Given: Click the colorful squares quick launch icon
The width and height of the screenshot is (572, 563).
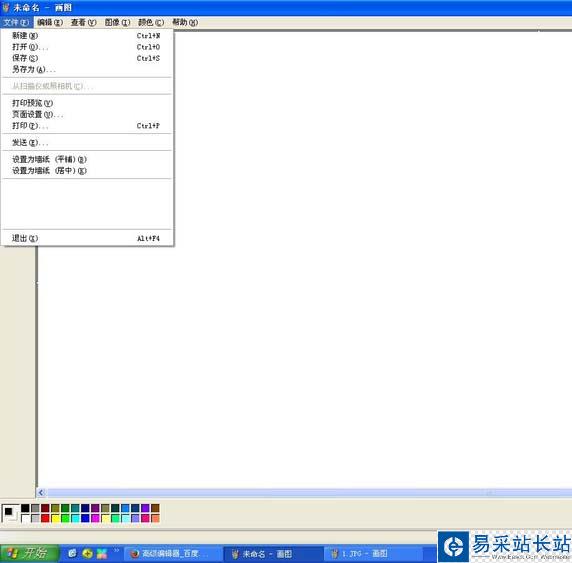Looking at the screenshot, I should coord(102,554).
